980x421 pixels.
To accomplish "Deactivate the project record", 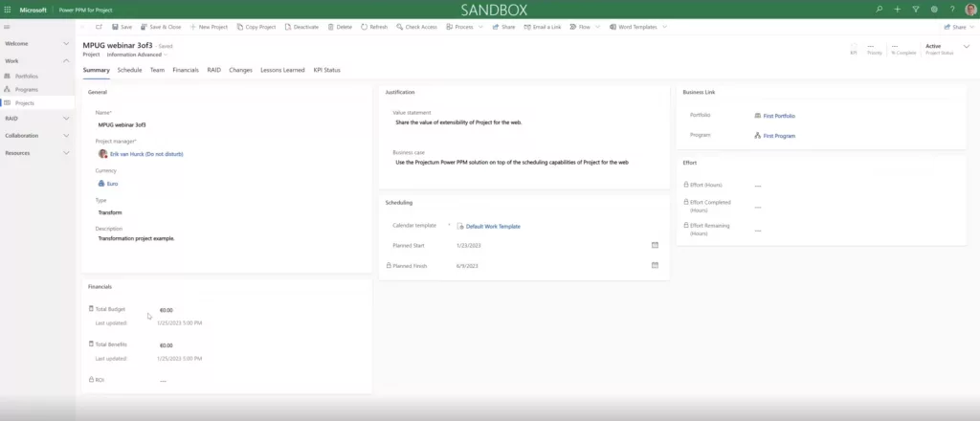I will 301,27.
